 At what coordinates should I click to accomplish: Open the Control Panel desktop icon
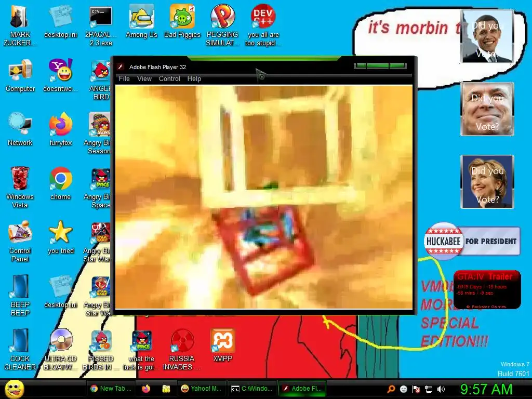click(20, 242)
